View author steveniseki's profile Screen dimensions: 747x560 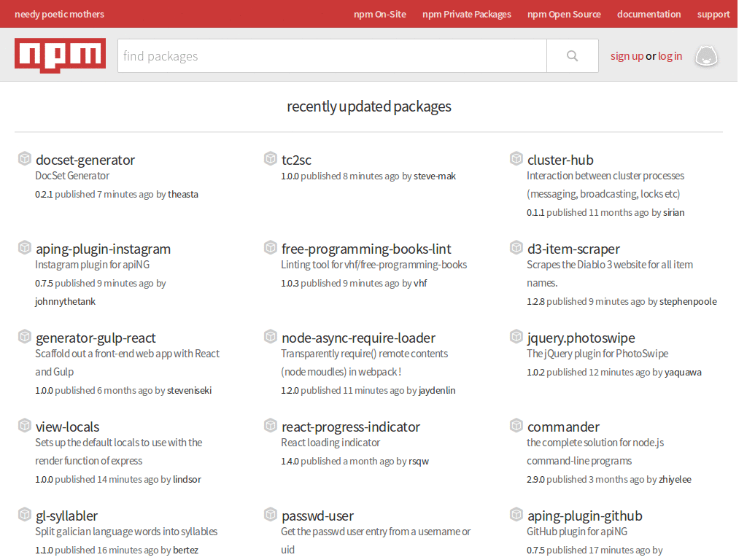click(x=189, y=391)
